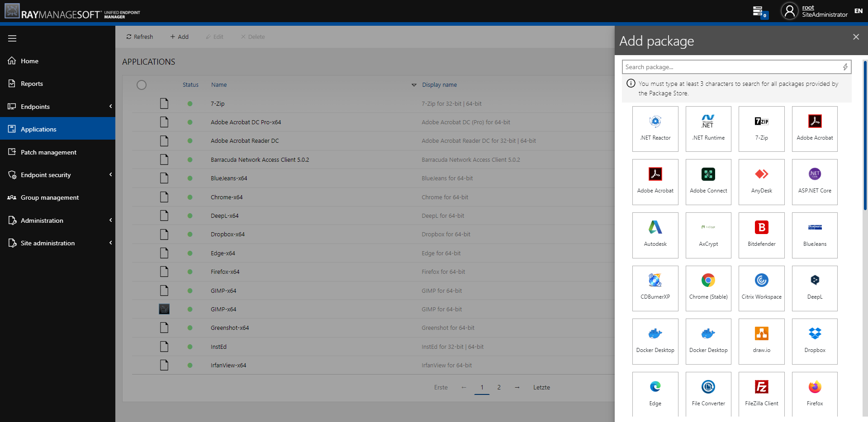Select the AnyDesk package tile

click(x=761, y=182)
